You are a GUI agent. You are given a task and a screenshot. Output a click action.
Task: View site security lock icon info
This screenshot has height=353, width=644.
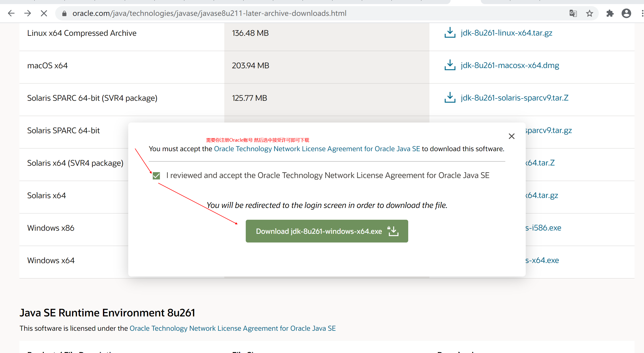[x=64, y=14]
